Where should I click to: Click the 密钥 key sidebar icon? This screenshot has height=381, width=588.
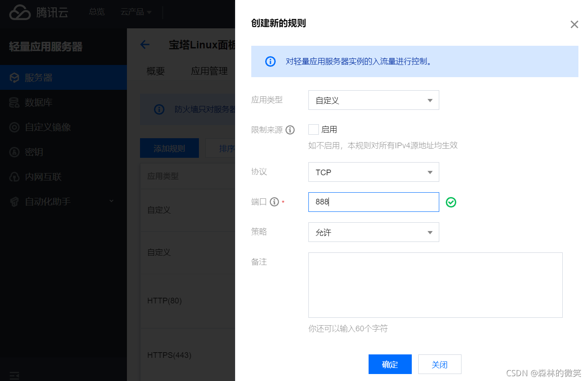click(x=14, y=152)
